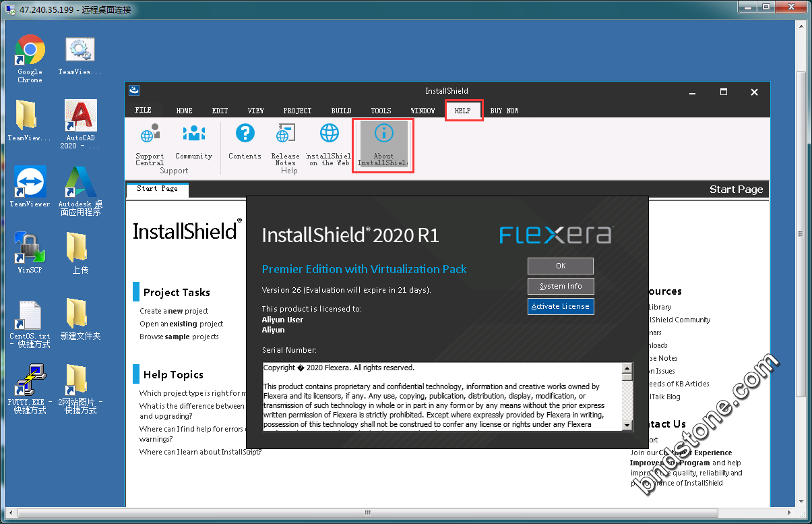Select the WinSCP desktop icon
The height and width of the screenshot is (524, 812).
click(x=30, y=254)
